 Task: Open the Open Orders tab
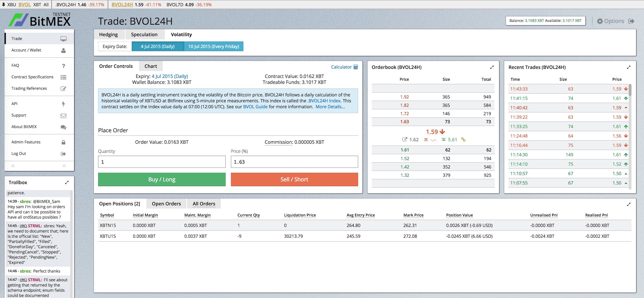[166, 204]
